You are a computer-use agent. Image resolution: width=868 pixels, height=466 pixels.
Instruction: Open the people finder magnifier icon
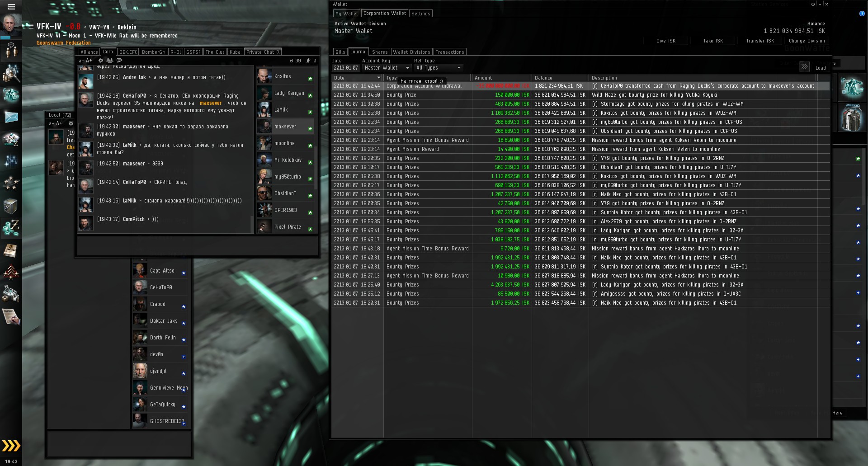[x=11, y=73]
